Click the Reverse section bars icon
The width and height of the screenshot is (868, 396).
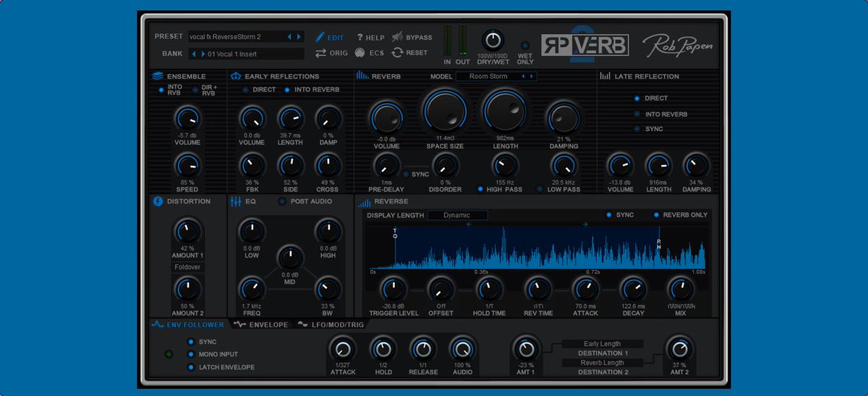[365, 202]
